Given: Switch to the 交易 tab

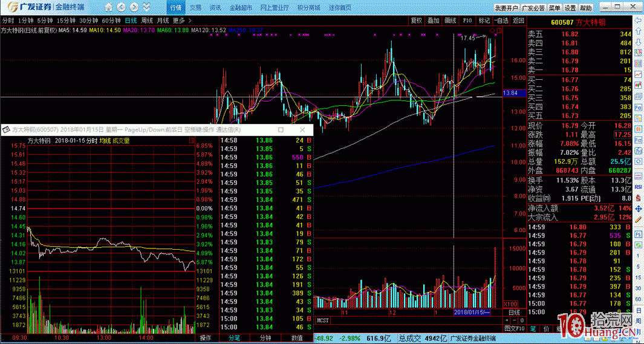Looking at the screenshot, I should (195, 8).
